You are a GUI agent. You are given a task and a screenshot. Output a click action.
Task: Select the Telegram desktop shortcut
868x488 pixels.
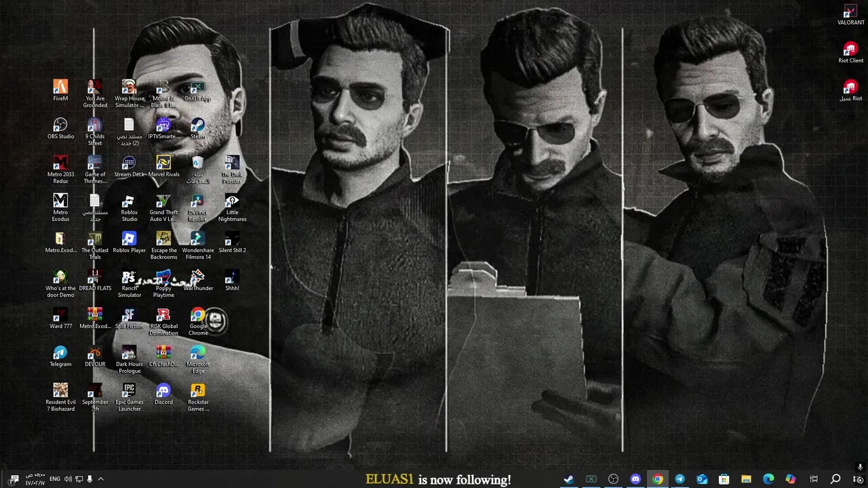(60, 357)
